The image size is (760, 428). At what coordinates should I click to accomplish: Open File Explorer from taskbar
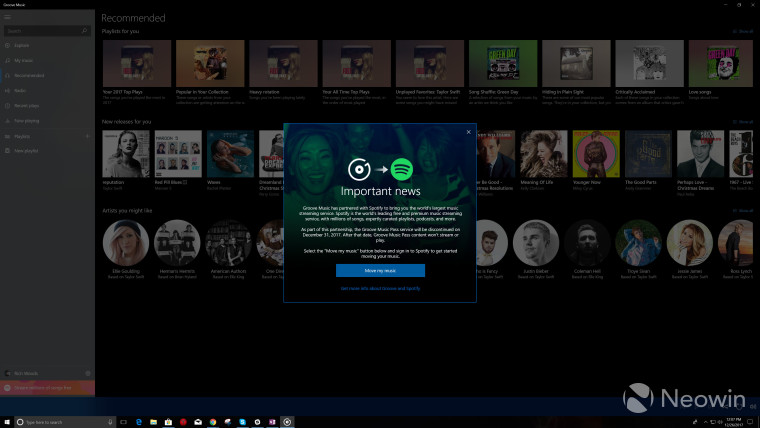(153, 422)
